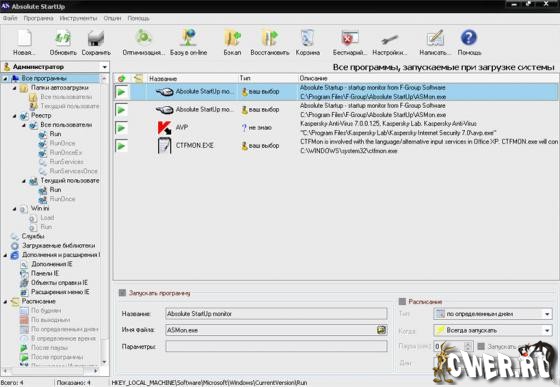This screenshot has width=560, height=387.
Task: Open the Настройки wrench icon
Action: pos(389,38)
